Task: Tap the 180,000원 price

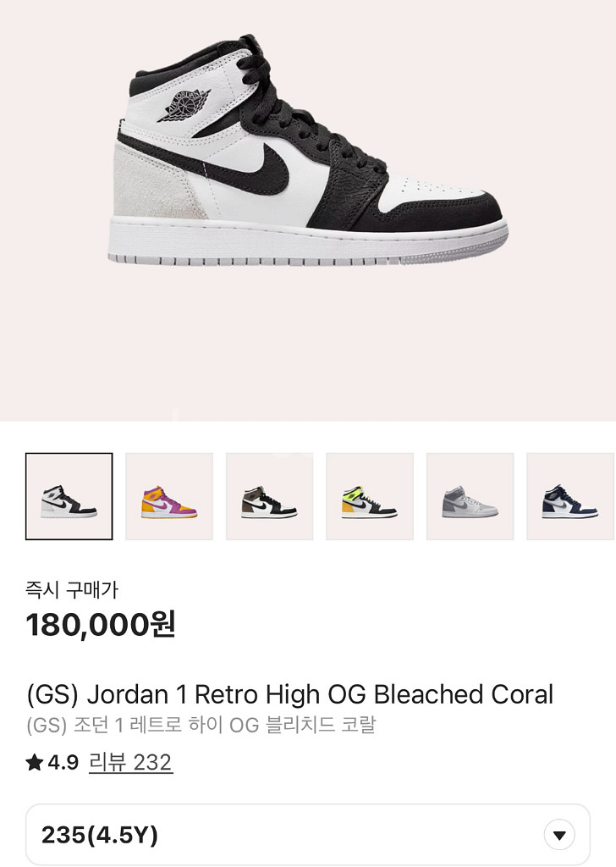Action: coord(101,625)
